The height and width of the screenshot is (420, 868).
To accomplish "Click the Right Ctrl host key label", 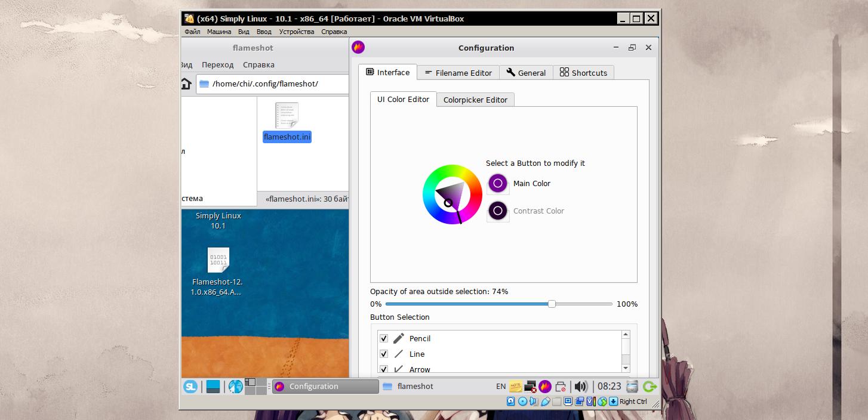I will (633, 402).
